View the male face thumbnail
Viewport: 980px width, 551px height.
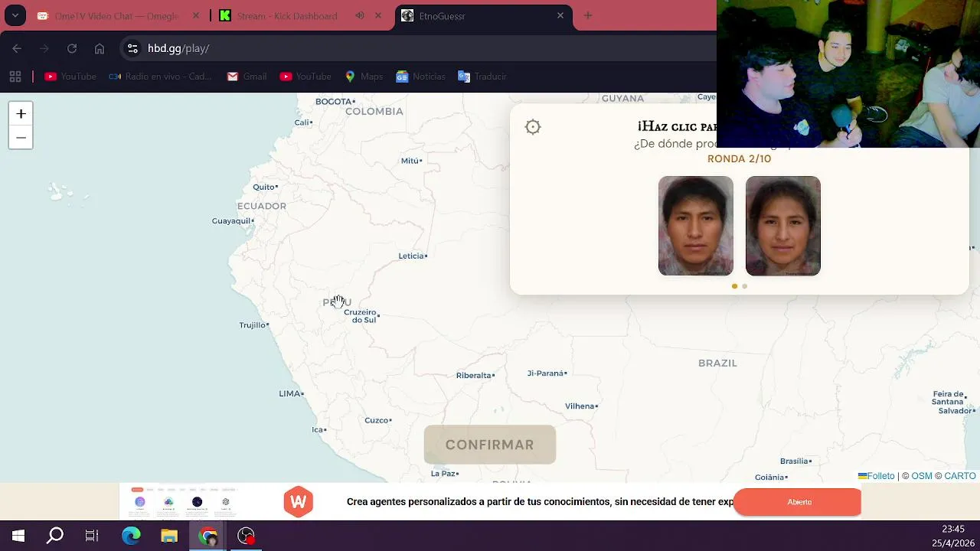(x=696, y=226)
